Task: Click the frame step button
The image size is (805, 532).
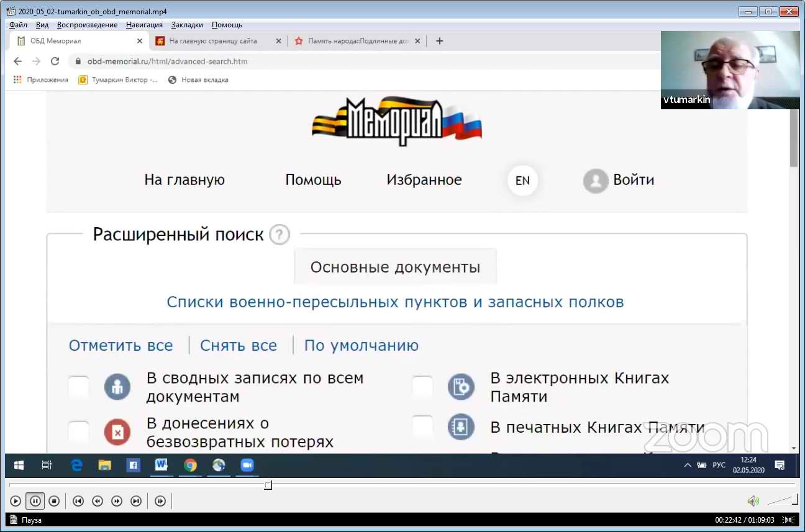Action: (x=160, y=501)
